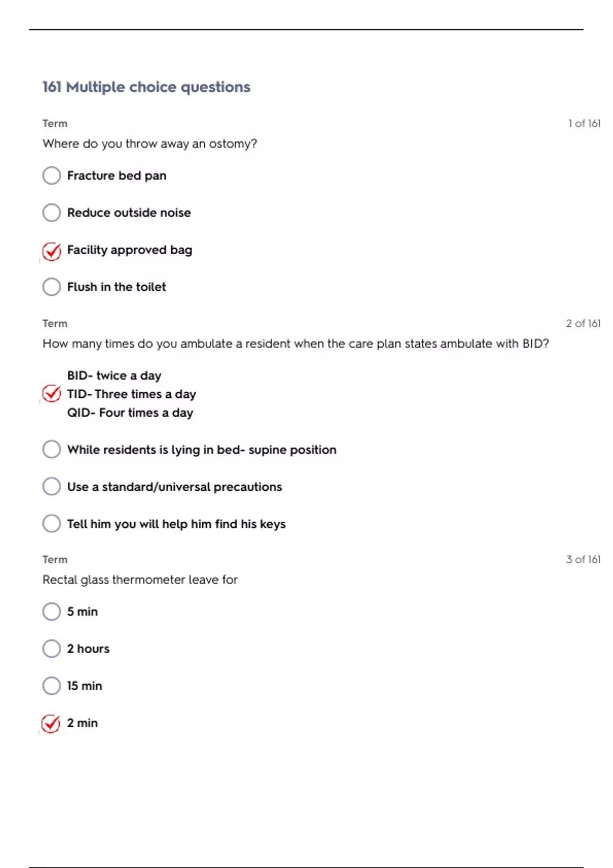The width and height of the screenshot is (613, 868).
Task: Choose the "2 hours" answer option
Action: [52, 648]
